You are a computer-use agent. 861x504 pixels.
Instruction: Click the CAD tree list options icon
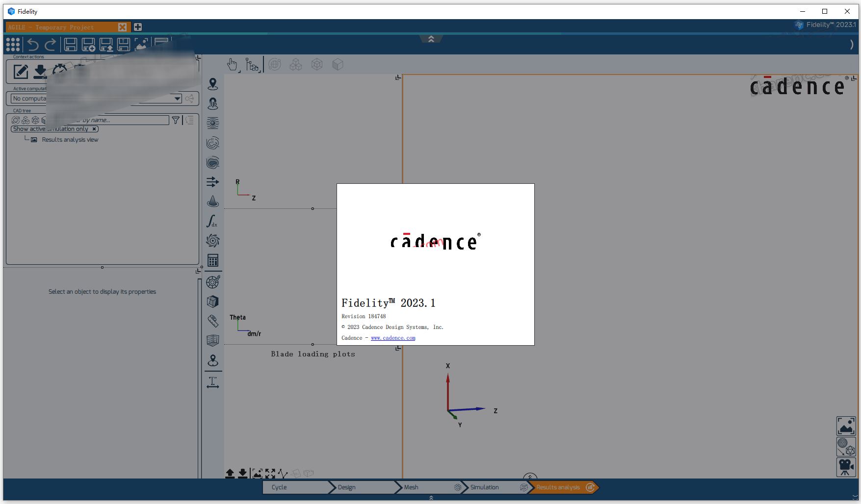pyautogui.click(x=190, y=120)
